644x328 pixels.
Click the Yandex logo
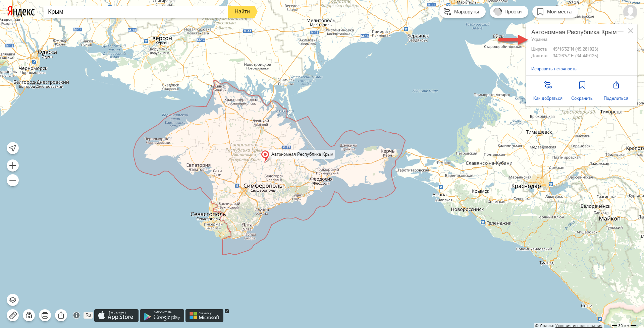click(21, 11)
